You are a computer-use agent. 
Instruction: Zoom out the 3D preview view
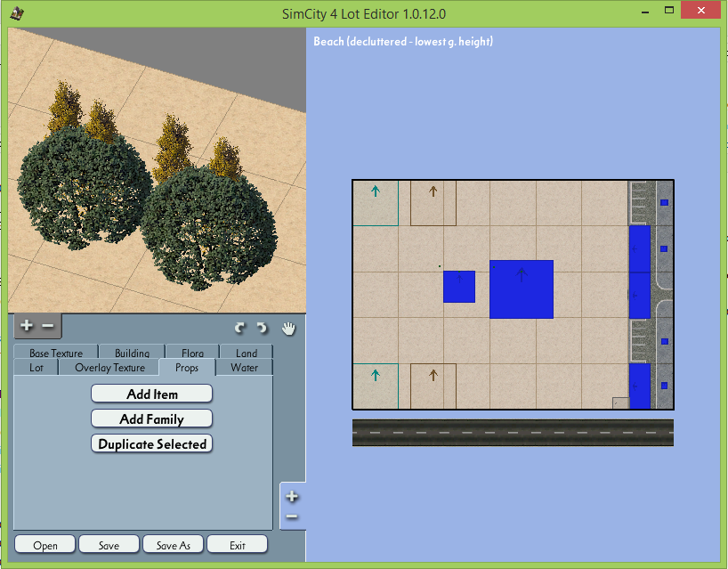(x=48, y=326)
